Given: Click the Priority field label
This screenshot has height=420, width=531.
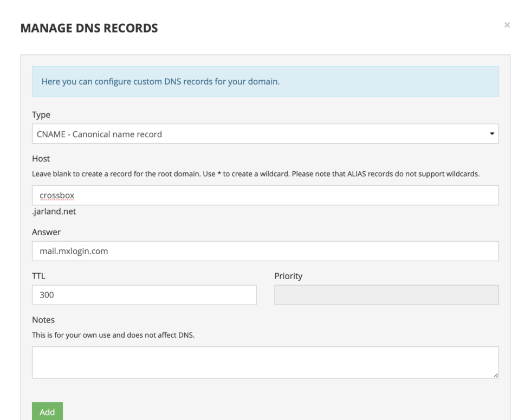Looking at the screenshot, I should (288, 276).
